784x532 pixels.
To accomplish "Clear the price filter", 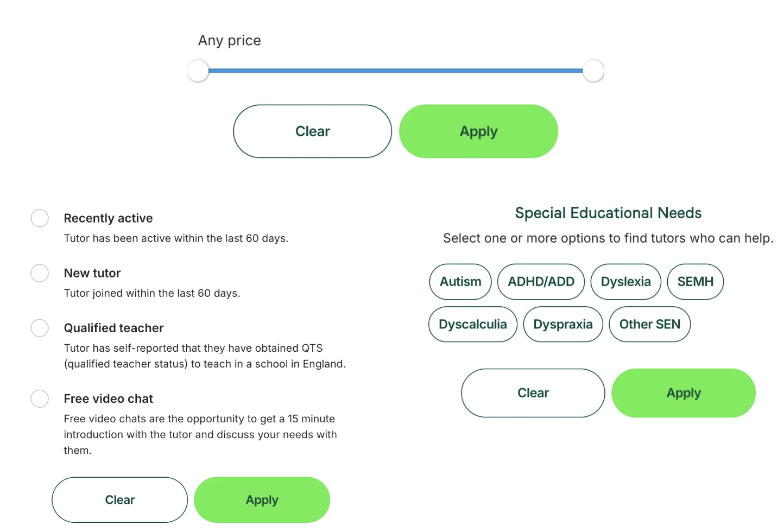I will 313,131.
